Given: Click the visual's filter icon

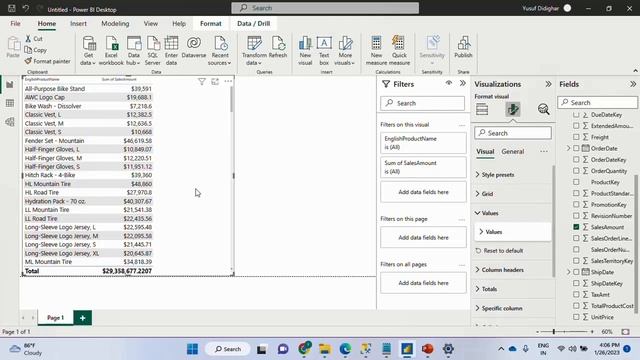Looking at the screenshot, I should click(202, 82).
